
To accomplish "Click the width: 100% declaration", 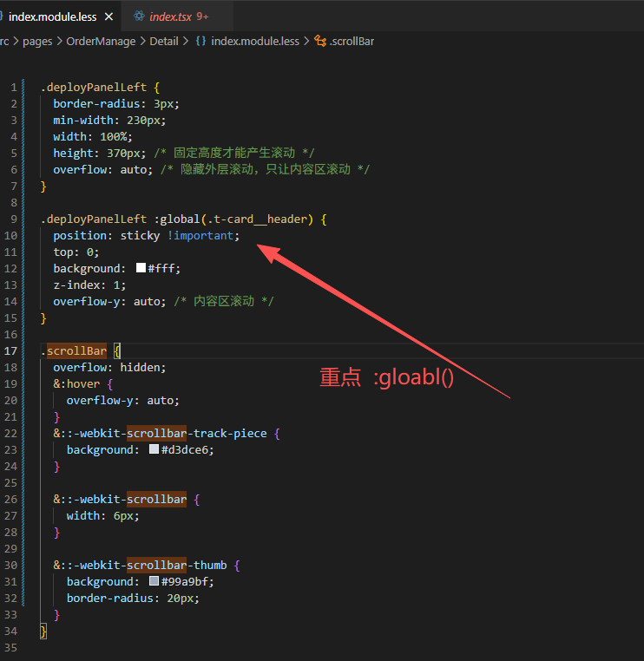I will pyautogui.click(x=93, y=136).
